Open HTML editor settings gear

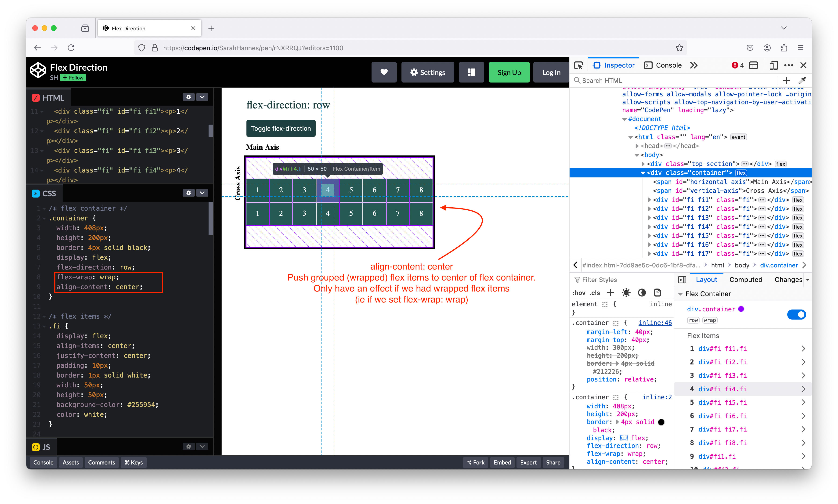tap(188, 97)
